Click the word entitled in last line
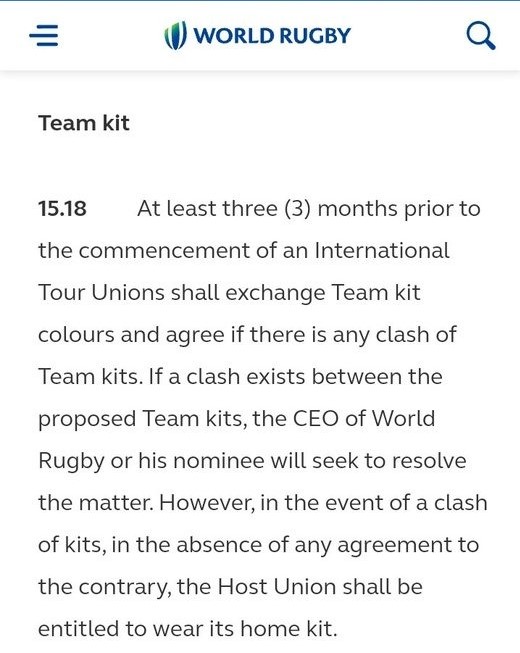 tap(78, 628)
